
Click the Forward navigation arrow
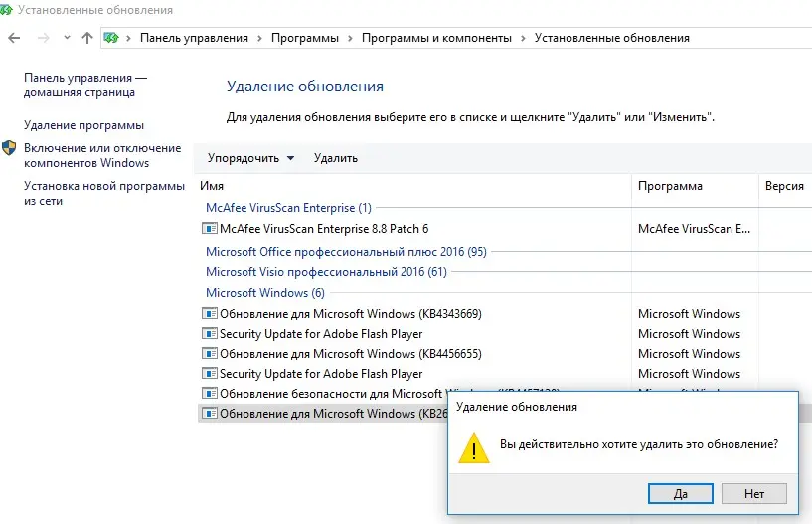click(44, 38)
